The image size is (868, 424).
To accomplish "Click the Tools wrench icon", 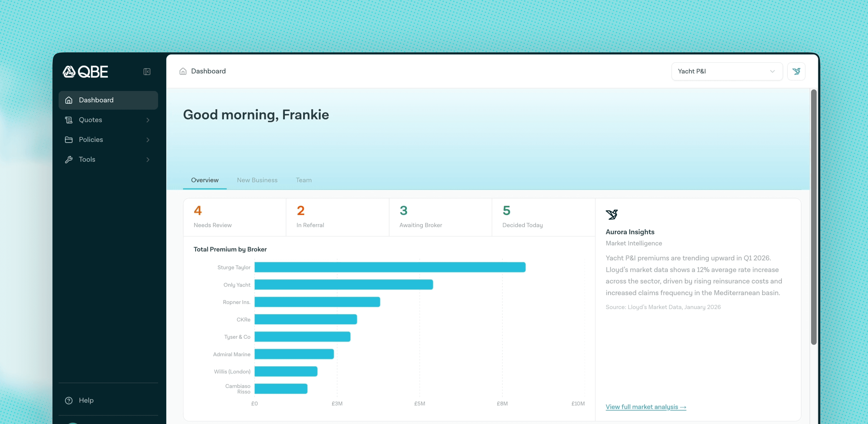I will coord(69,159).
